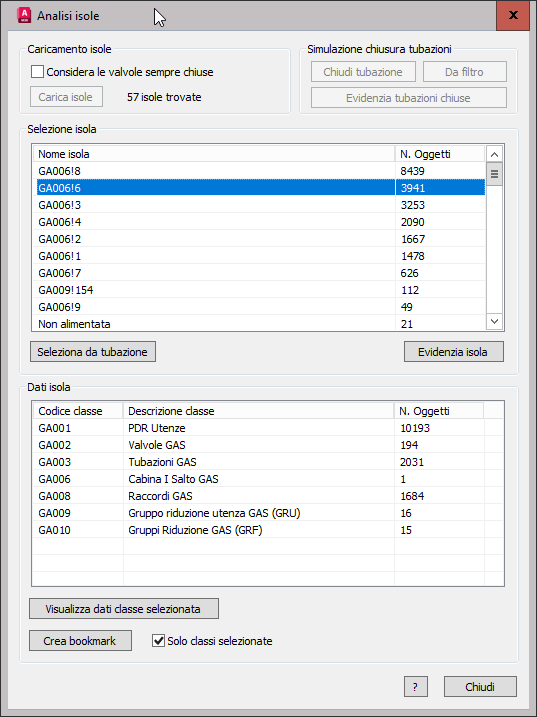
Task: Click the Da filtro button
Action: (x=465, y=72)
